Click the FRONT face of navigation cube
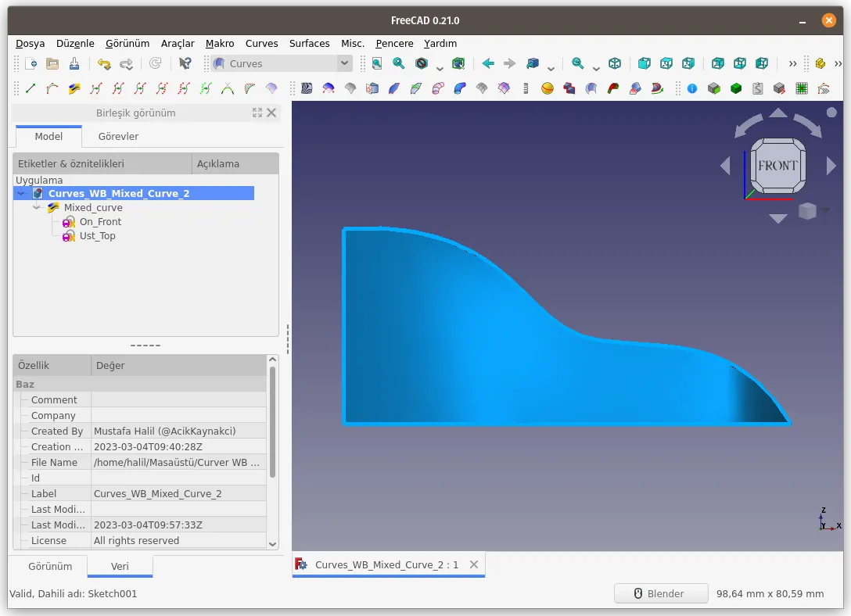The height and width of the screenshot is (616, 851). point(777,166)
